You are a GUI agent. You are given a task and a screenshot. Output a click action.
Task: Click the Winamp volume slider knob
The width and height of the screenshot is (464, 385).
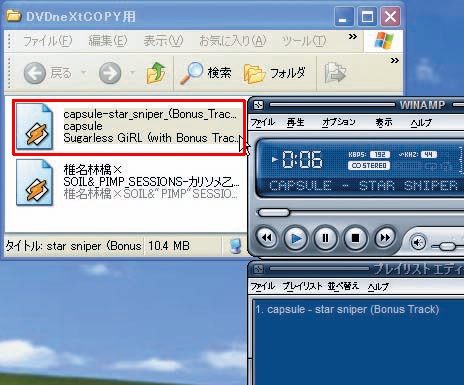[447, 246]
